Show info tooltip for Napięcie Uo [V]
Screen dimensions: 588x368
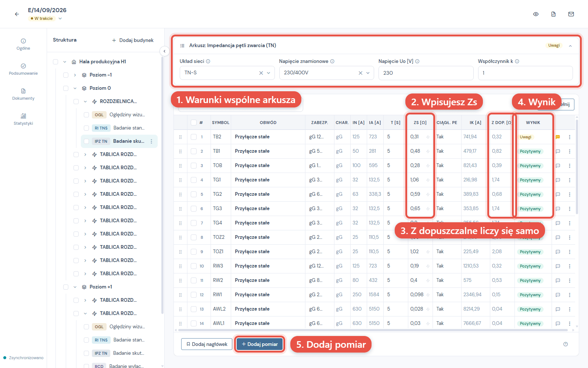(x=417, y=61)
